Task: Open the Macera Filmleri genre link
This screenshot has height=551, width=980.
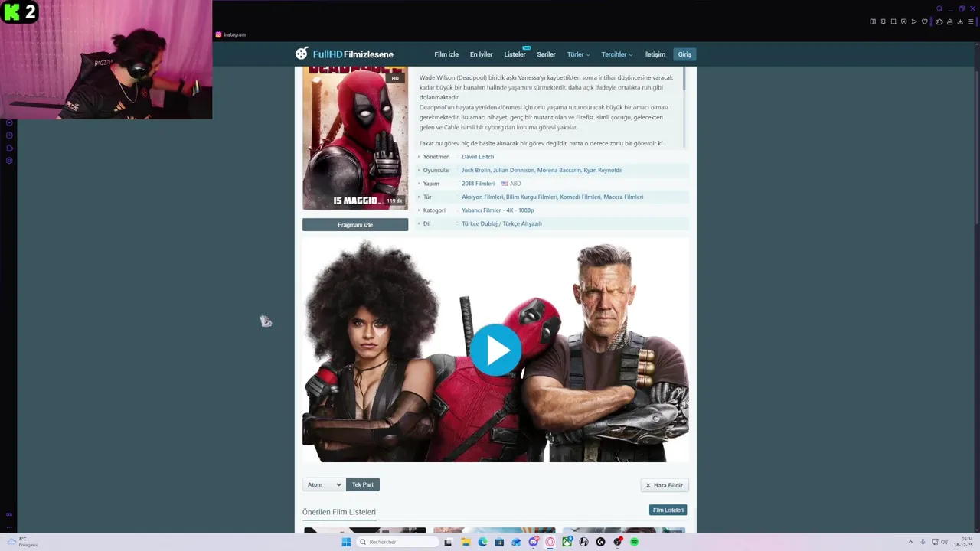Action: [623, 197]
